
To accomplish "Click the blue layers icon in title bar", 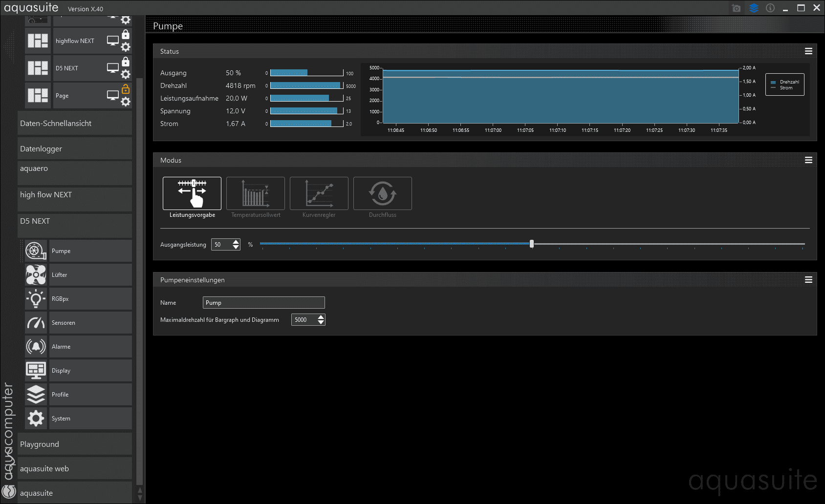I will pos(754,8).
